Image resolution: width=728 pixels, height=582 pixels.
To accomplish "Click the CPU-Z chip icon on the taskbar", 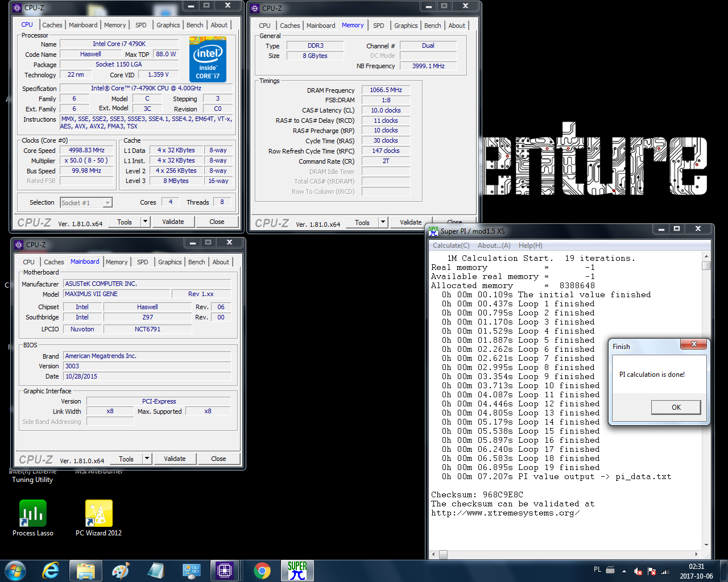I will 225,571.
